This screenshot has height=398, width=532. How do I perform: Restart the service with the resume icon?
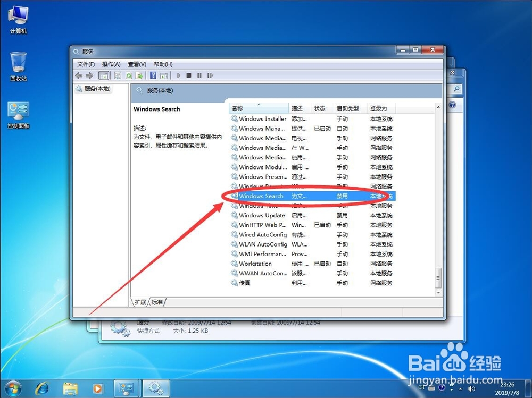(210, 75)
